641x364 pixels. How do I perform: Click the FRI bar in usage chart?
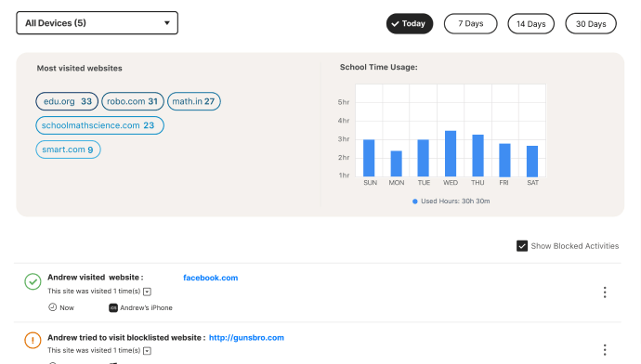(504, 160)
